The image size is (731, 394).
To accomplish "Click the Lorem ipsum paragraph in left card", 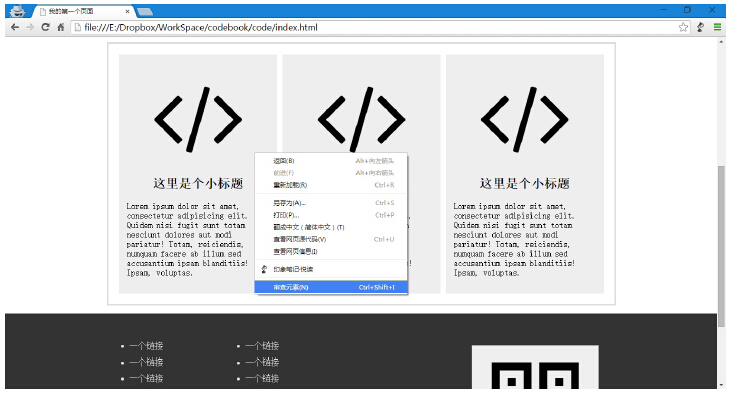I will [187, 239].
